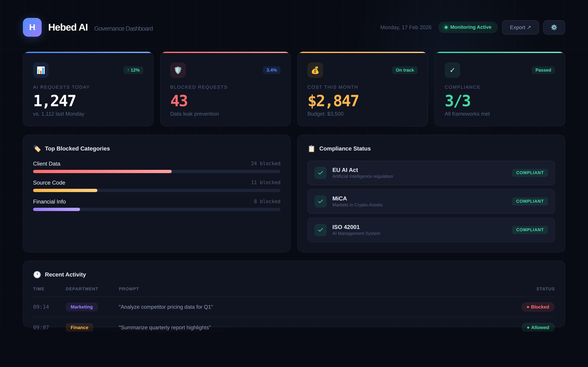Click the clock icon beside Recent Activity

point(37,274)
